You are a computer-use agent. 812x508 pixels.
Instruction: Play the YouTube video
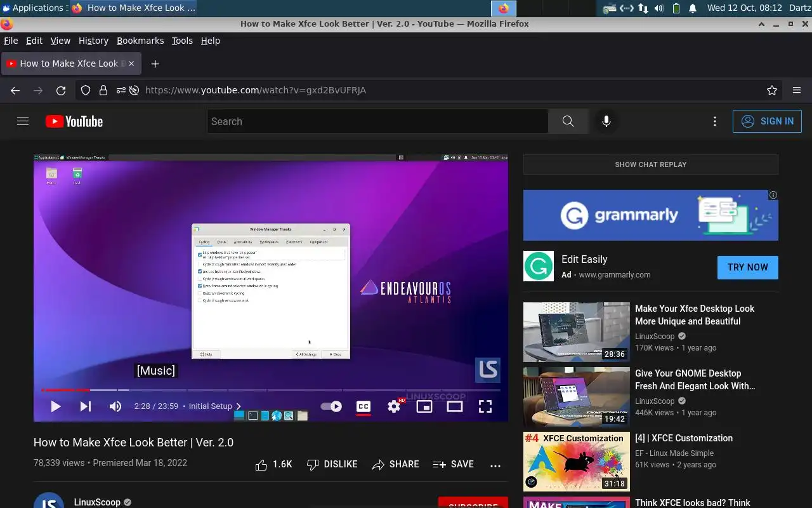click(55, 406)
